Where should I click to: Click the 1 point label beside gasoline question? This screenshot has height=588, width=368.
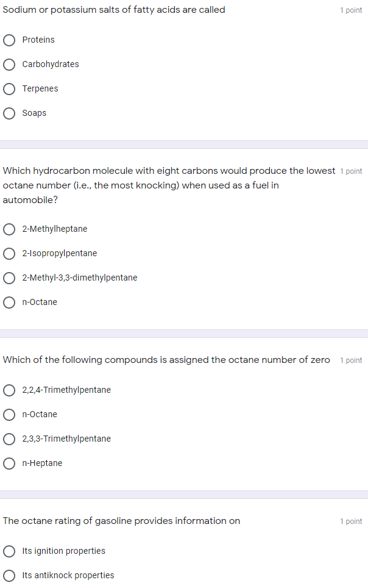tap(351, 522)
